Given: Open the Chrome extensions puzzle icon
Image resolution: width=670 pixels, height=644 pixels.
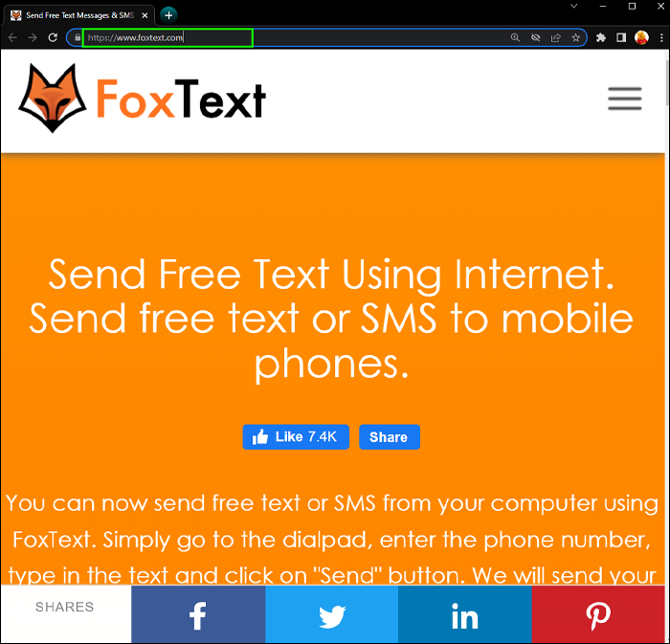Looking at the screenshot, I should click(x=601, y=37).
